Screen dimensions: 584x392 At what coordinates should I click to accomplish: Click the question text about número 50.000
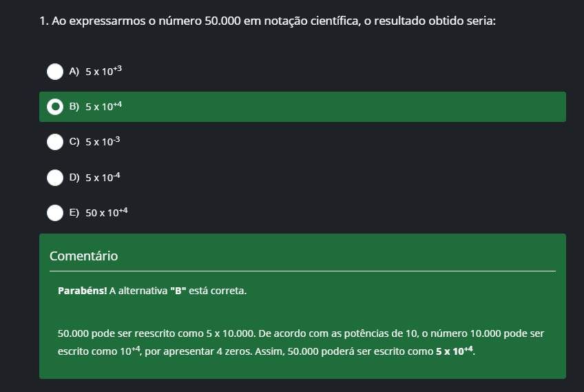point(267,21)
